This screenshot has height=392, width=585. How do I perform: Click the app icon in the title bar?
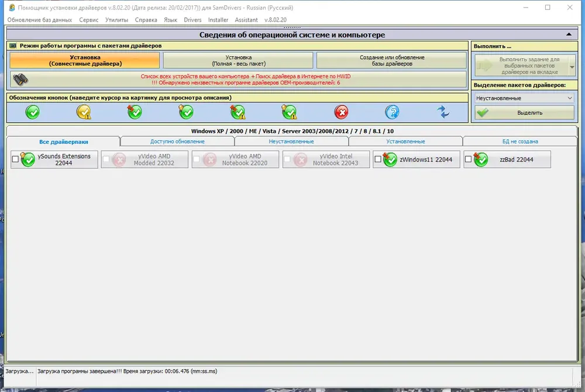12,8
